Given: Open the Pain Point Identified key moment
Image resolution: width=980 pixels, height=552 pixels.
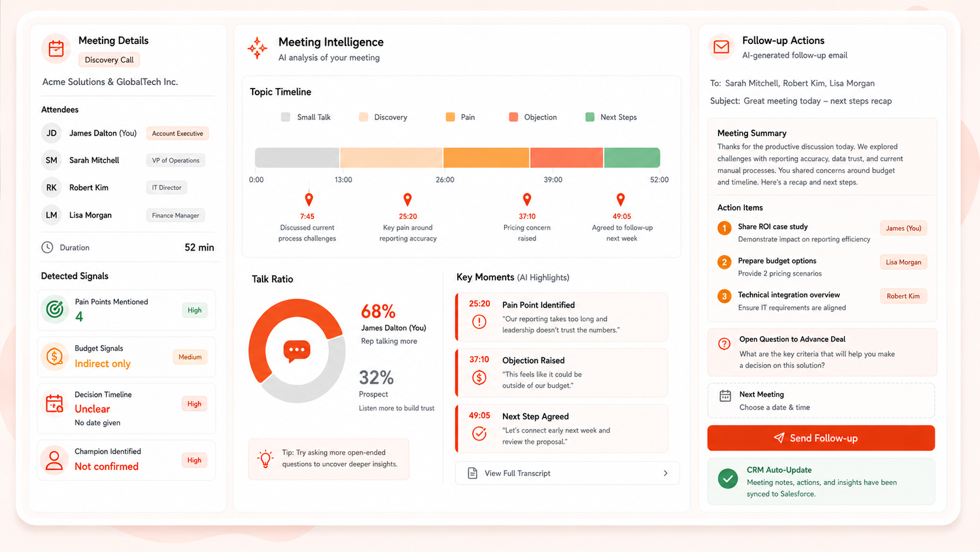Looking at the screenshot, I should [x=562, y=317].
